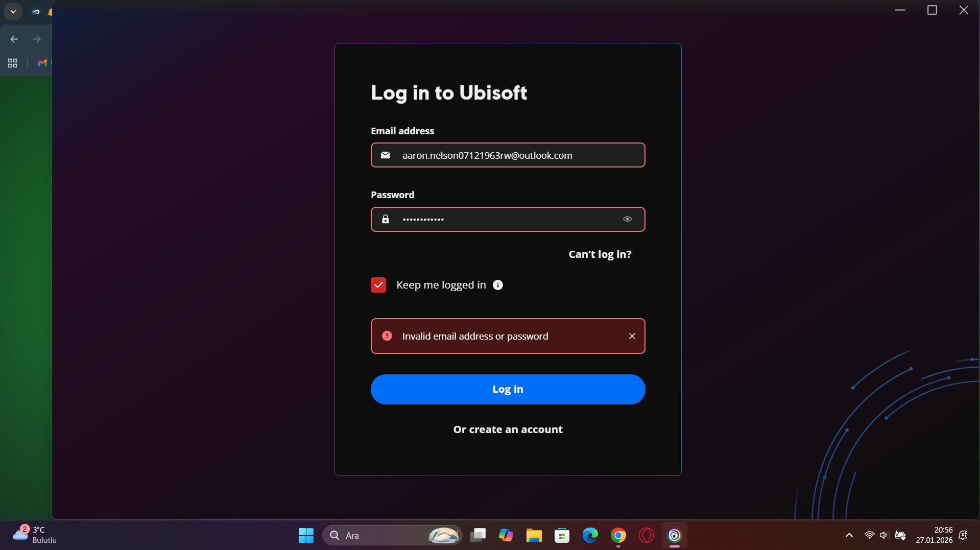Focus the Password input field
Screen dimensions: 980x550
click(x=508, y=219)
